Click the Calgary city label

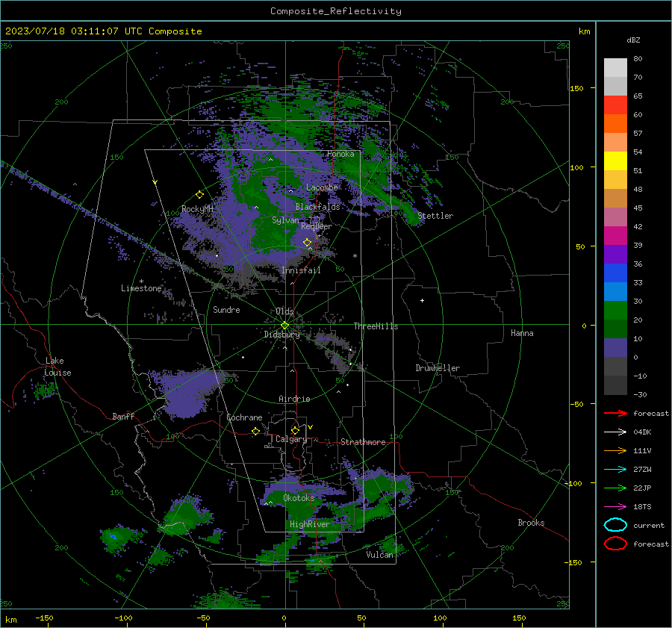(x=291, y=439)
